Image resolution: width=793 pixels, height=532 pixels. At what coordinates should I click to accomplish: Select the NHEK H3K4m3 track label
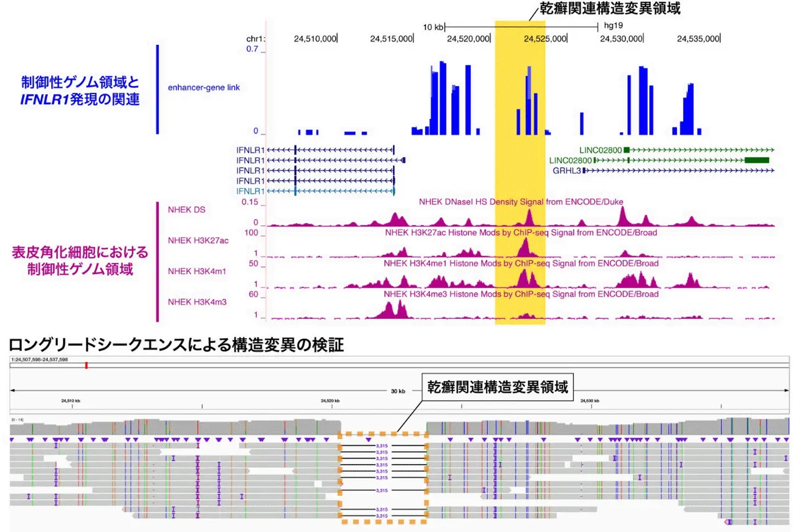pyautogui.click(x=193, y=302)
